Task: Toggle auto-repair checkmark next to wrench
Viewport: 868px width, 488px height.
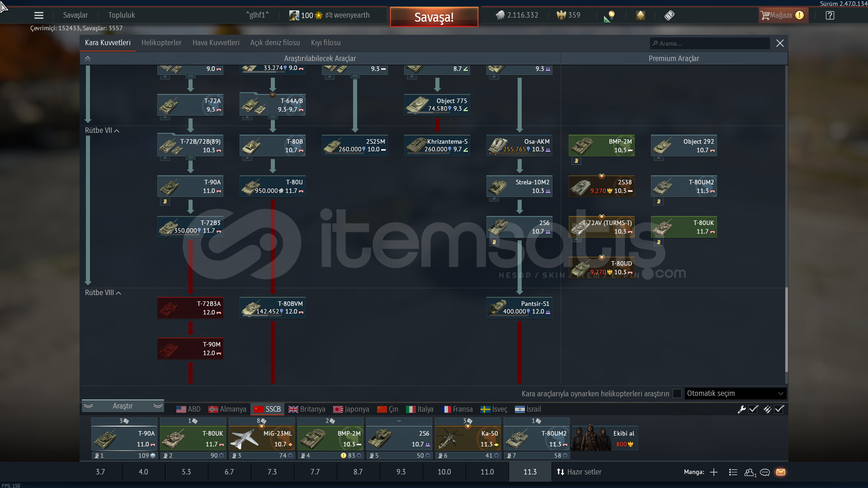Action: click(753, 409)
